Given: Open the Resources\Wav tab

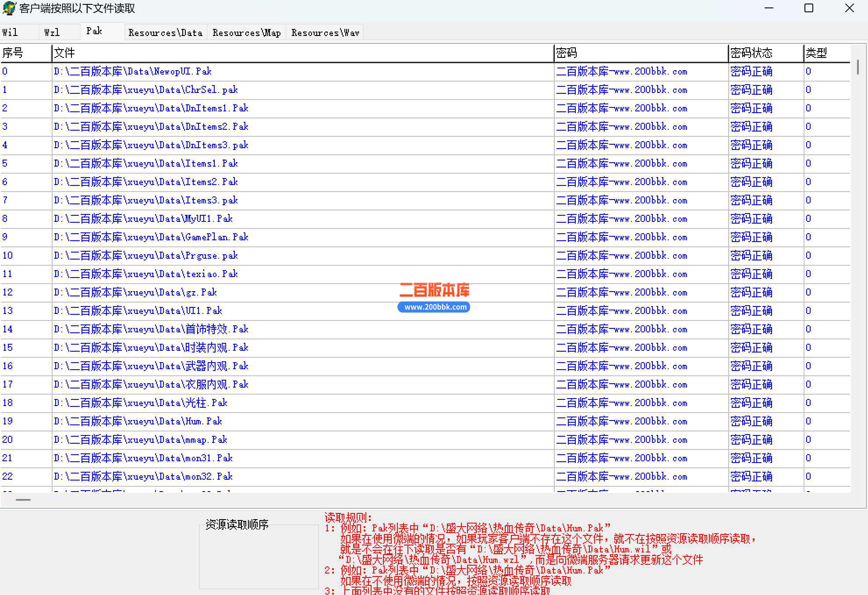Looking at the screenshot, I should click(326, 33).
